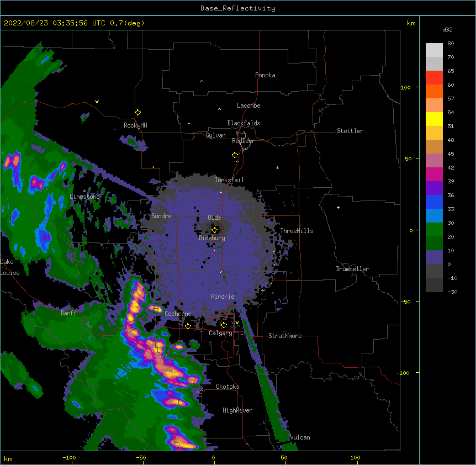Pick the purple swatch between 39 and 36
Image resolution: width=476 pixels, height=465 pixels.
point(434,188)
